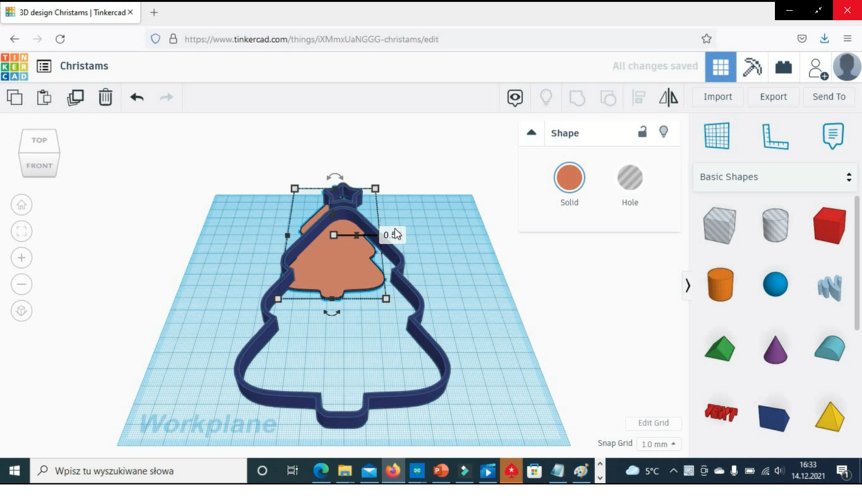Choose the Solid color swatch
This screenshot has width=862, height=504.
click(569, 178)
